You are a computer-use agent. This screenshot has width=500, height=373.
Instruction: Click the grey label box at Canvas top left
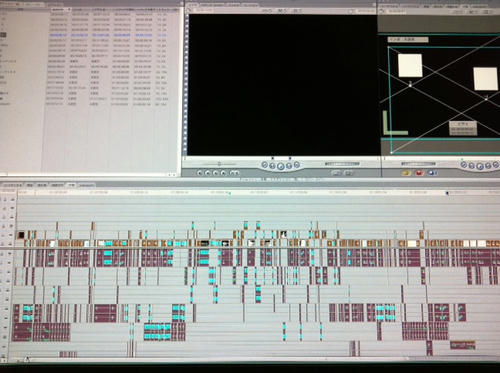(408, 39)
